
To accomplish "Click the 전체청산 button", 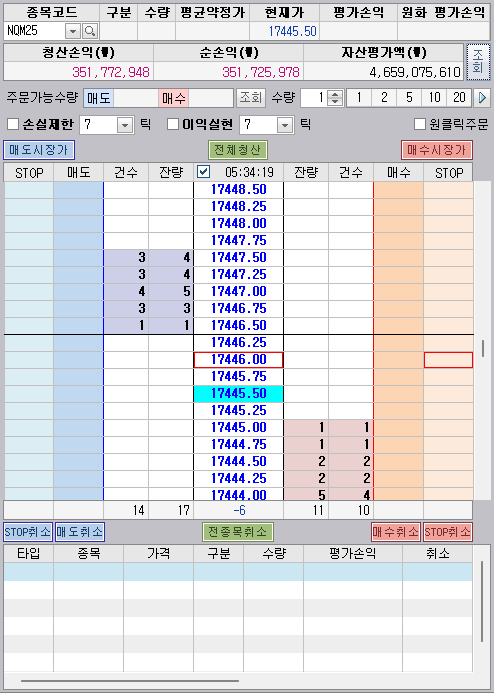I will pos(238,150).
